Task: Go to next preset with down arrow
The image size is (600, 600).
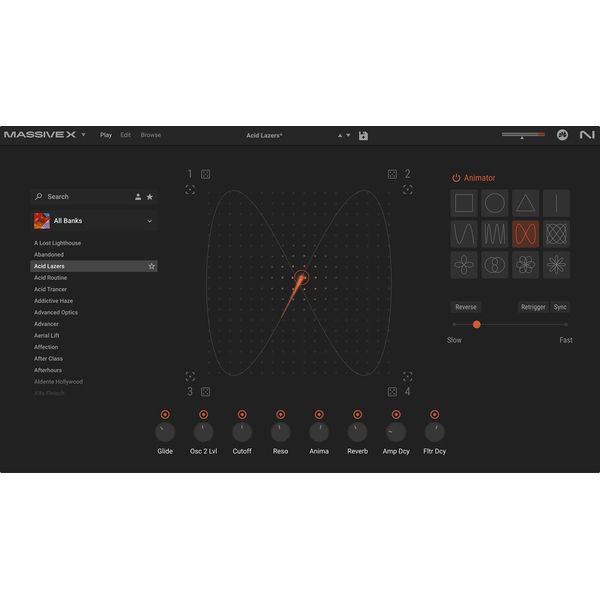Action: [x=348, y=135]
